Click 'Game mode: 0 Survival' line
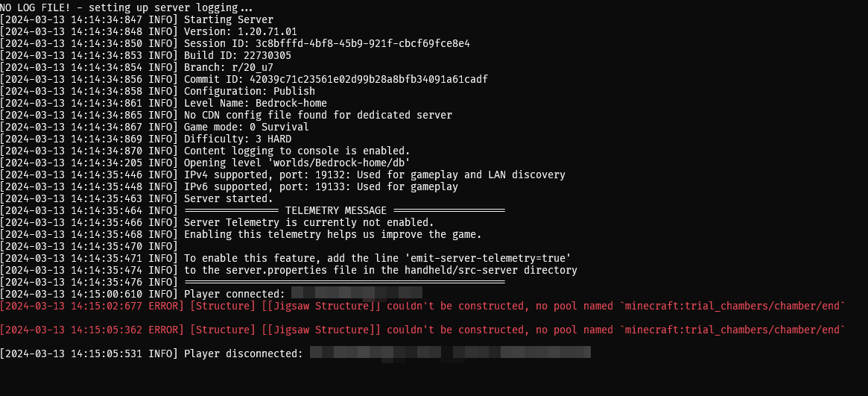Image resolution: width=868 pixels, height=396 pixels. click(x=247, y=127)
